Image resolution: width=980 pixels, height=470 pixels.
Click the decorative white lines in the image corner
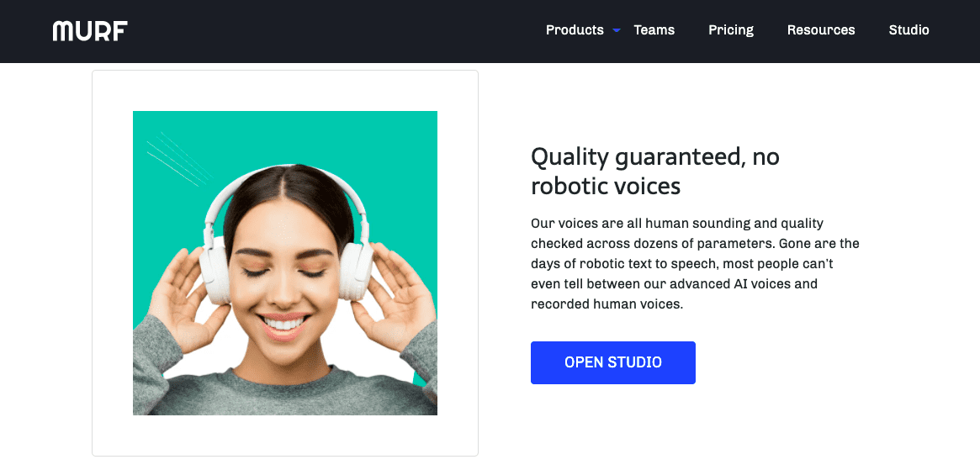[178, 158]
